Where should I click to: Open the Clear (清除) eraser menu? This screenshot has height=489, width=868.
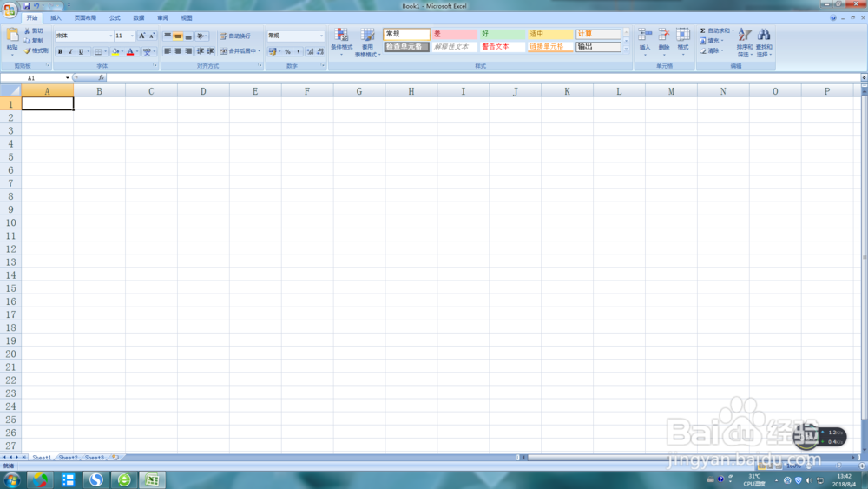click(712, 50)
